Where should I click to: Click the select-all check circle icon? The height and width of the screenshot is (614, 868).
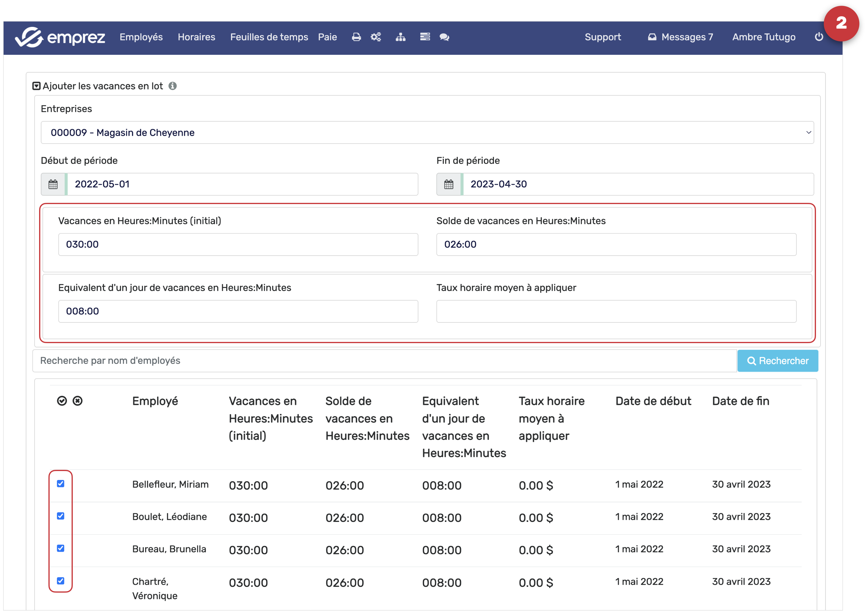click(62, 401)
